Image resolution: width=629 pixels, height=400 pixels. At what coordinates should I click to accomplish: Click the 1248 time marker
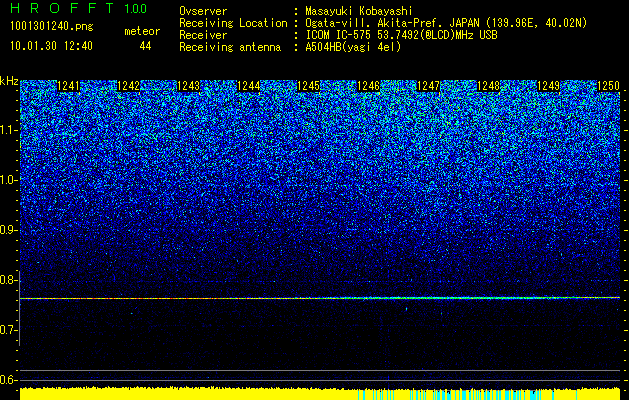tap(489, 86)
